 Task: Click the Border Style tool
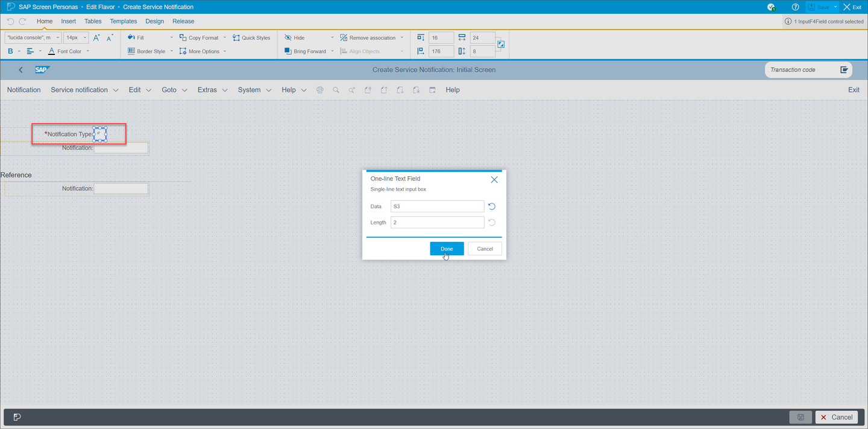pyautogui.click(x=146, y=51)
